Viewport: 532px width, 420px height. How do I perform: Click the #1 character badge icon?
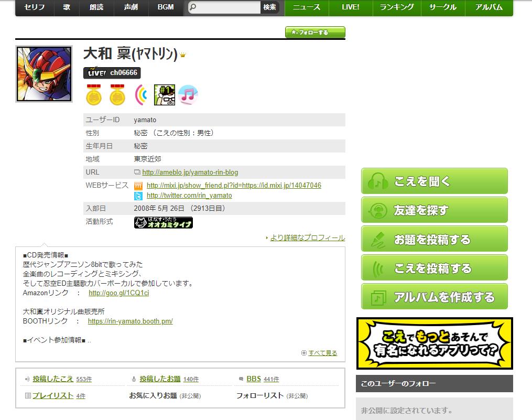point(165,95)
